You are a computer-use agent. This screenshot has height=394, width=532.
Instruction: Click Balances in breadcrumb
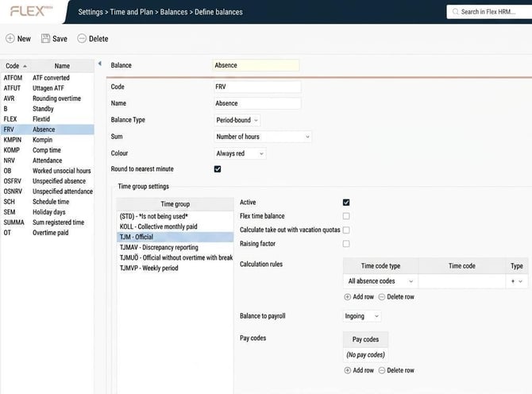(174, 12)
